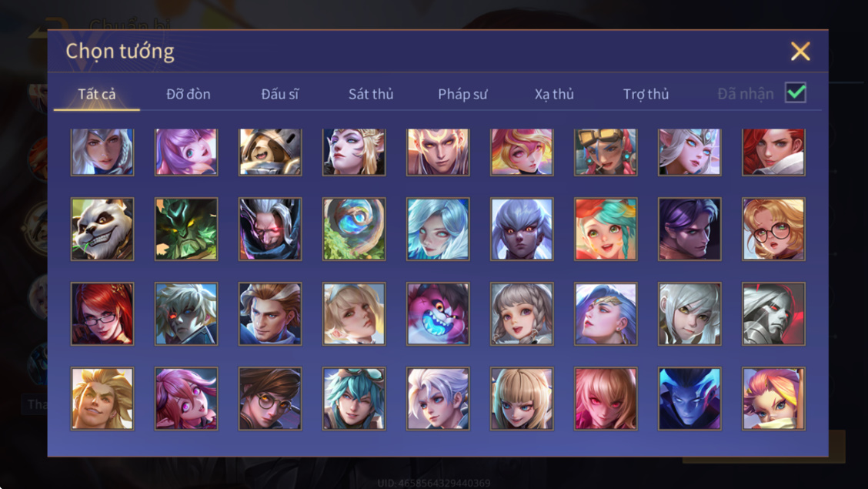868x489 pixels.
Task: Choose the blonde hero with round glasses
Action: [773, 229]
